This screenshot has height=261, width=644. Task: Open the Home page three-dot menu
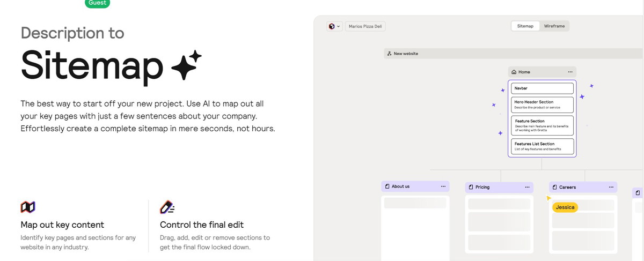(570, 72)
